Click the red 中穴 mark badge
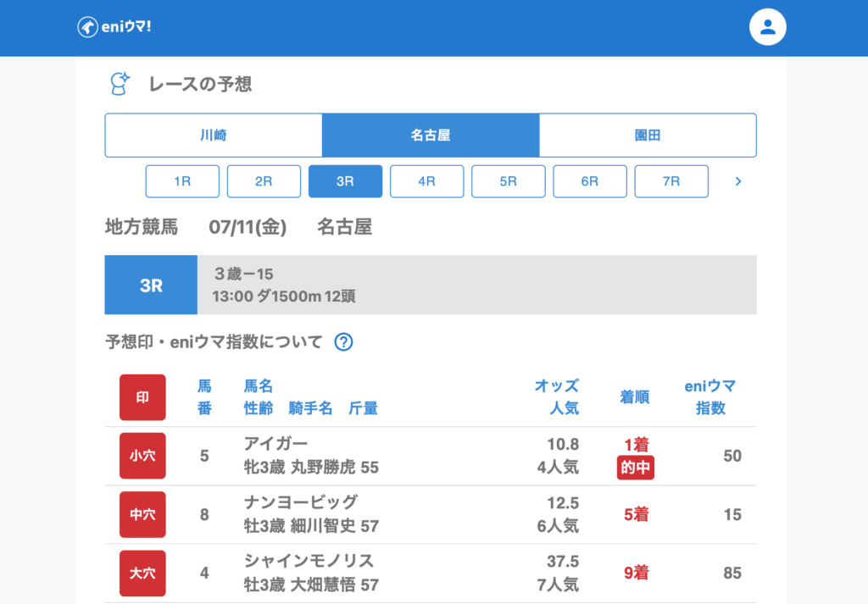The width and height of the screenshot is (868, 604). click(x=142, y=514)
